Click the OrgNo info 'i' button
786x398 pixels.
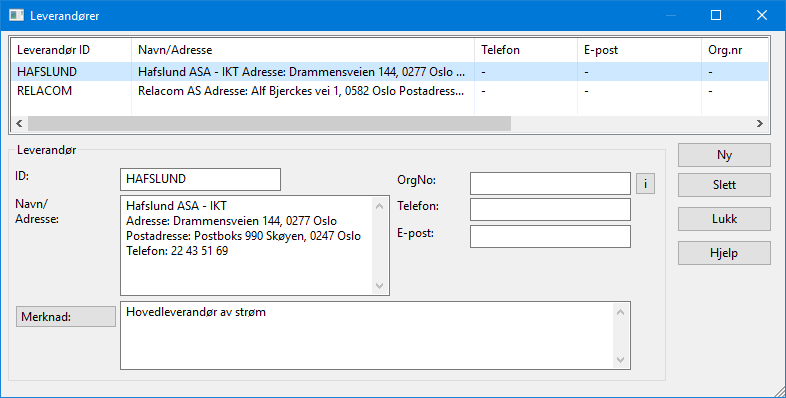tap(645, 183)
